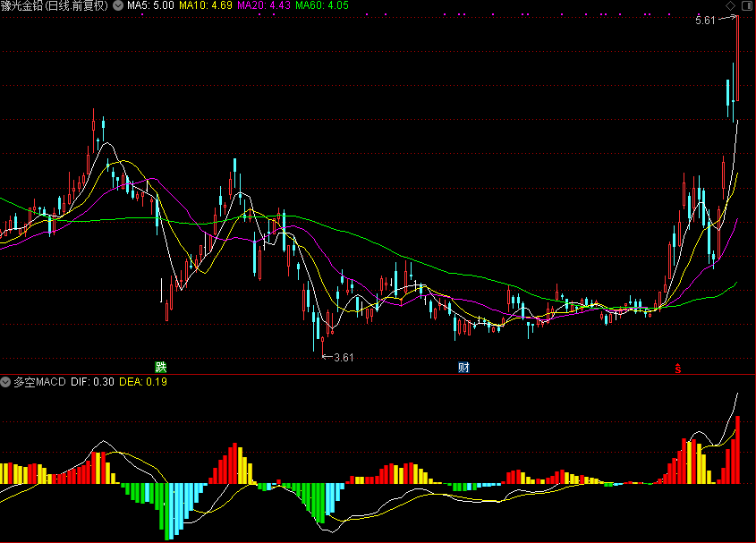Click the diamond icon at chart top-right
The width and height of the screenshot is (756, 543).
tap(730, 5)
